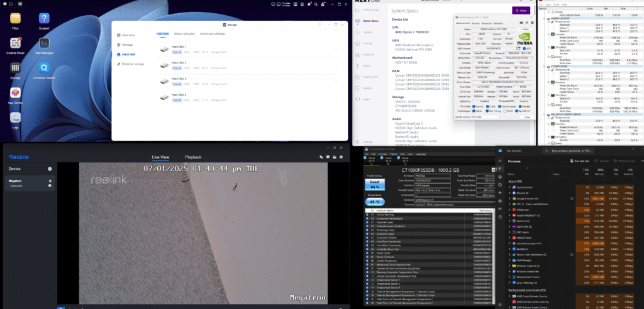Toggle the OpenGL 4.6 checkbox in GPU-Z
644x309 pixels.
click(x=517, y=111)
